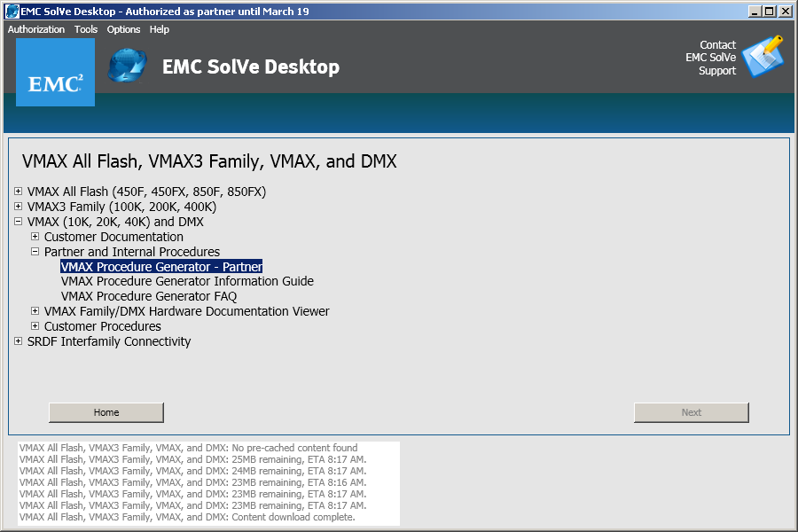
Task: Click log line '24MB remaining, ETA 8:17 AM.'
Action: point(193,471)
